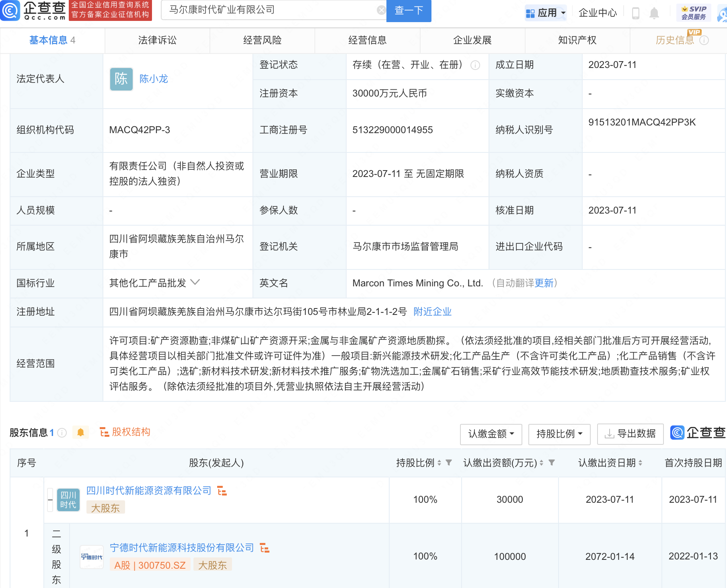The image size is (727, 588).
Task: Open the filter funnel on 认缴出资额(万元)
Action: point(552,463)
